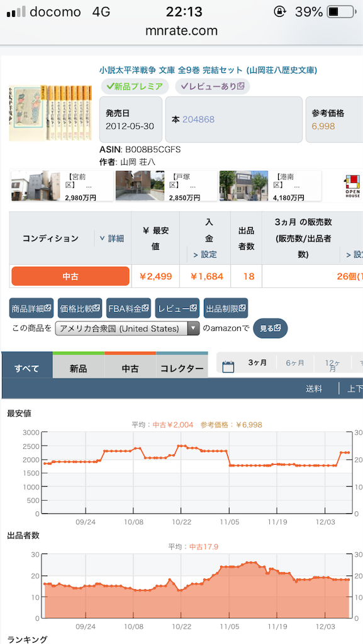Switch to the 新品 tab
Viewport: 363px width, 644px height.
point(79,365)
